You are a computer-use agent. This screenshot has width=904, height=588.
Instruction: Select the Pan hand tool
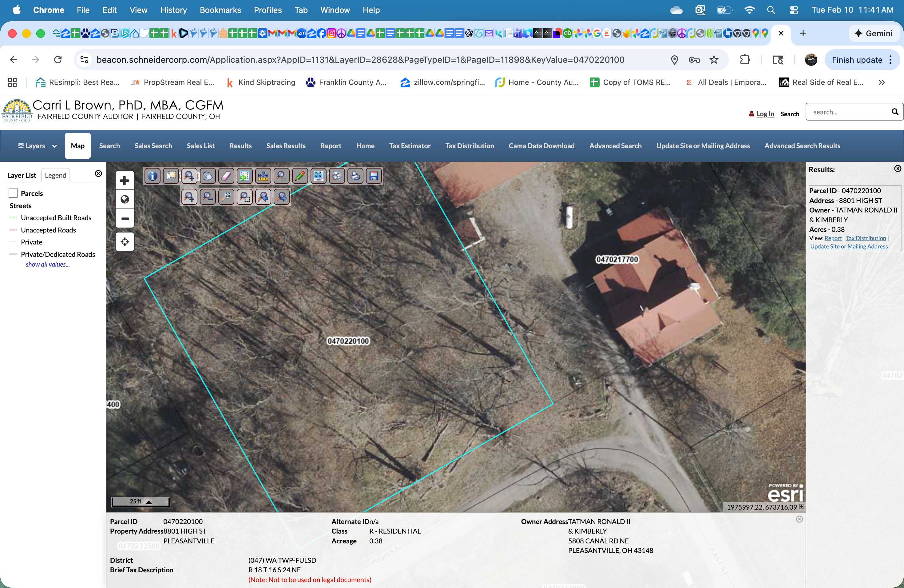208,176
